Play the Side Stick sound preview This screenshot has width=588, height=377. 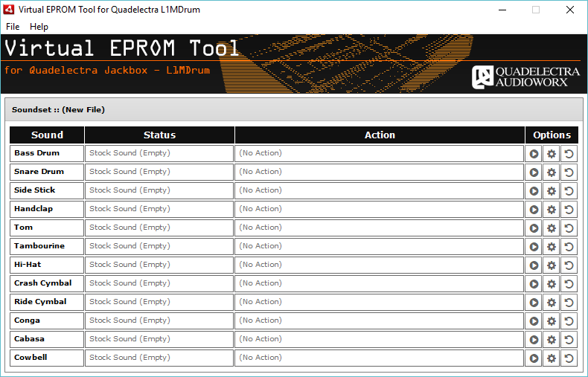pos(534,191)
